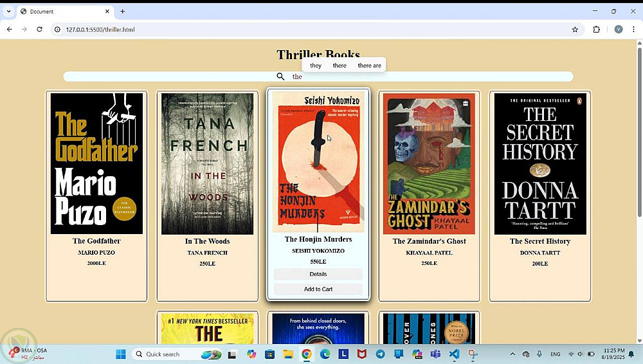Click the search magnifier icon
Viewport: 643px width, 364px height.
pos(280,77)
